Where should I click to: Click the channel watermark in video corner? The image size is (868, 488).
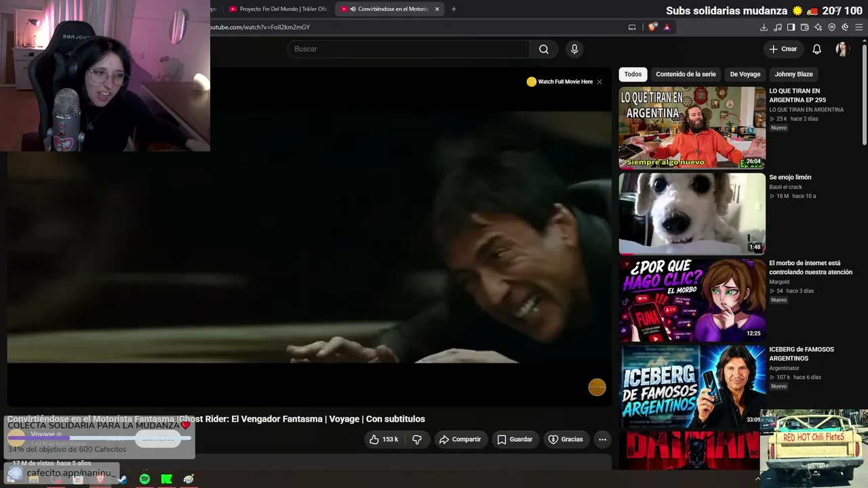point(597,387)
